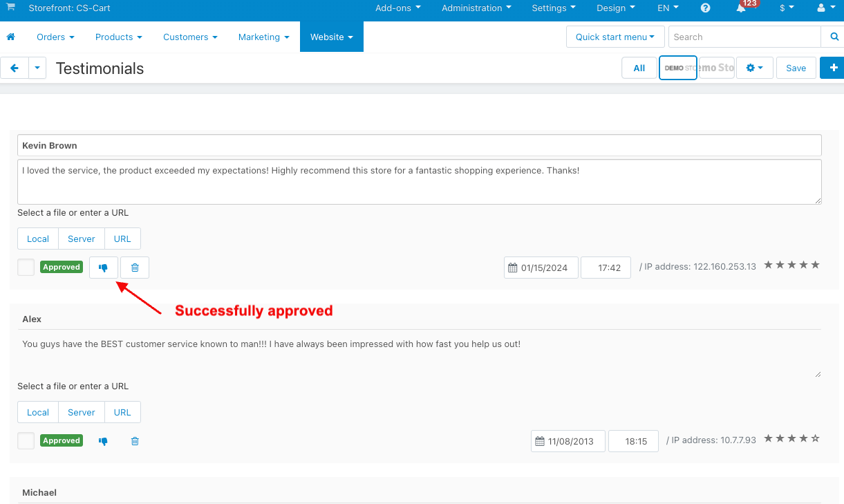844x504 pixels.
Task: Tick the checkbox for Kevin Brown's testimonial
Action: 26,267
